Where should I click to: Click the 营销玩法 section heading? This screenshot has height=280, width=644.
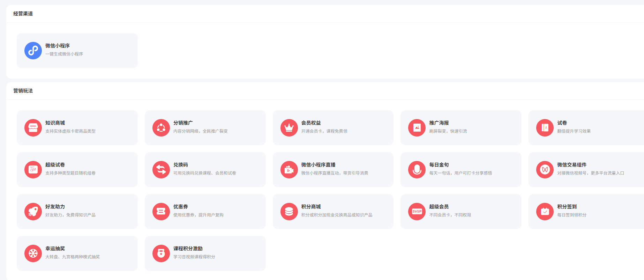click(x=23, y=91)
